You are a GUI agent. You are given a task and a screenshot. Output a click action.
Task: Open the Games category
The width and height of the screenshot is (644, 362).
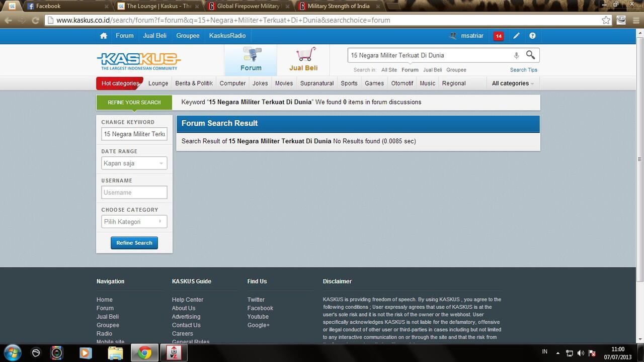pyautogui.click(x=374, y=83)
